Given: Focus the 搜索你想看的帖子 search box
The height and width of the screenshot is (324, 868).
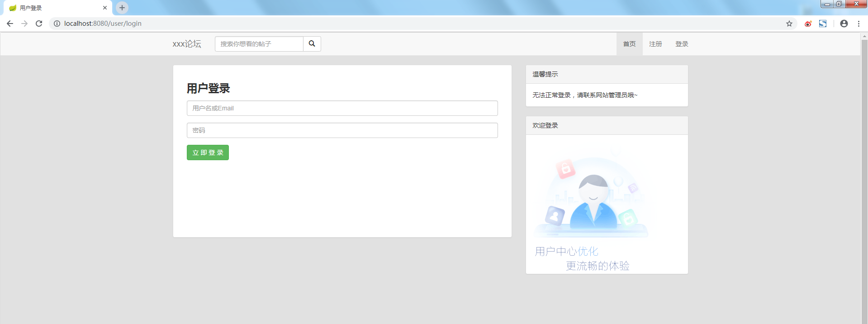Looking at the screenshot, I should pos(259,44).
